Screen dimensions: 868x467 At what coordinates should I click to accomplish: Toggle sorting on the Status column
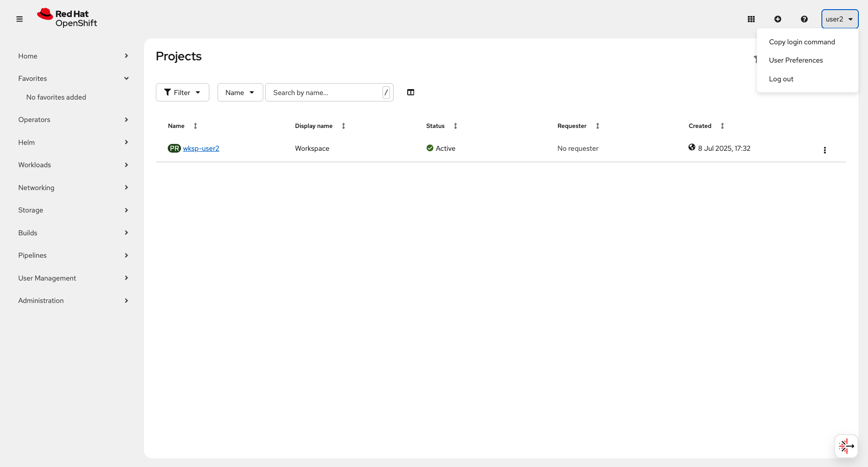pyautogui.click(x=455, y=126)
